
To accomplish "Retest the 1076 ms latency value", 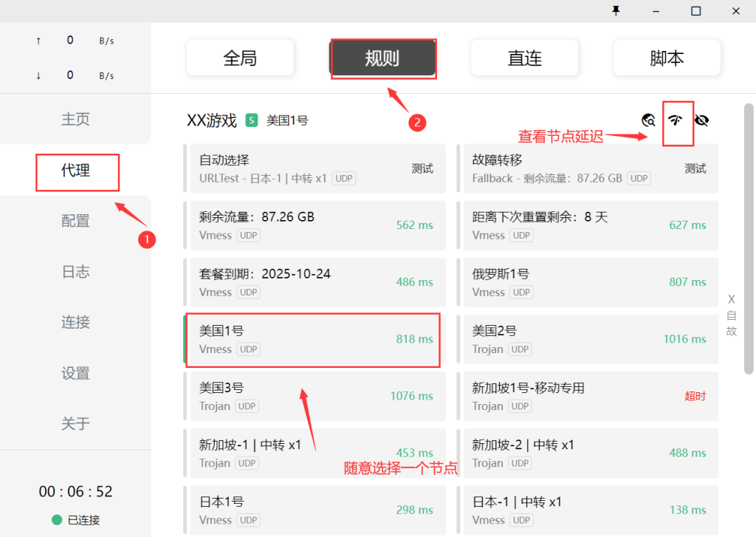I will coord(412,396).
